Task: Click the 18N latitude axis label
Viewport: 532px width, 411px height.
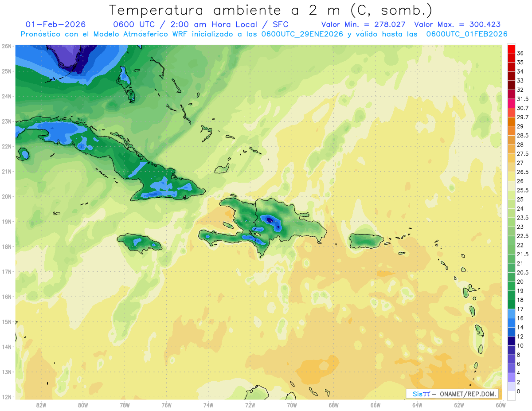Action: 7,247
